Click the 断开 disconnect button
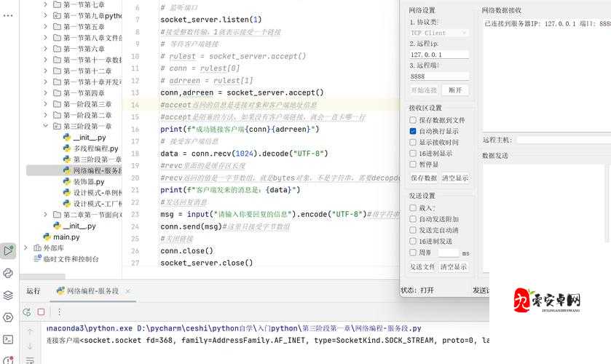 [x=454, y=90]
